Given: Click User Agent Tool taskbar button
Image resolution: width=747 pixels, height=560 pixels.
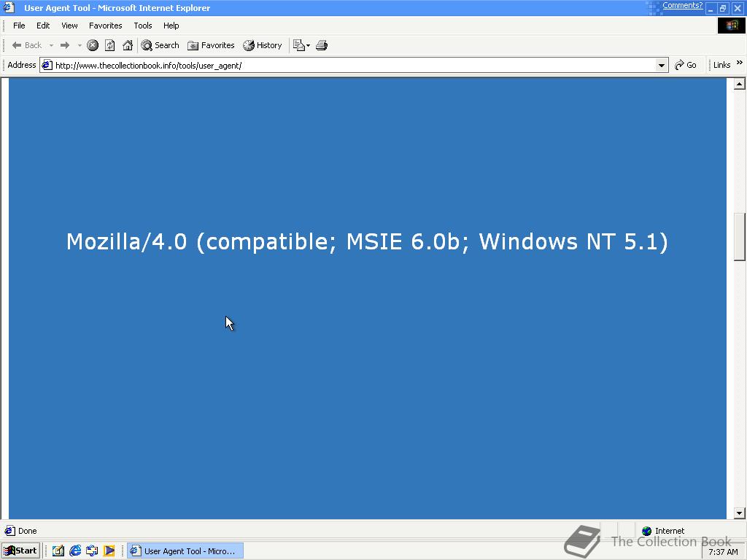Looking at the screenshot, I should click(x=185, y=551).
